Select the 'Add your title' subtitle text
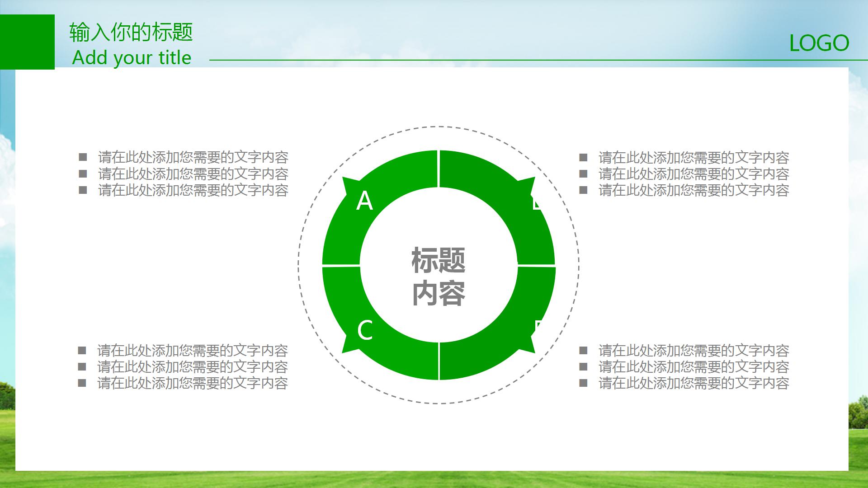 click(x=132, y=58)
